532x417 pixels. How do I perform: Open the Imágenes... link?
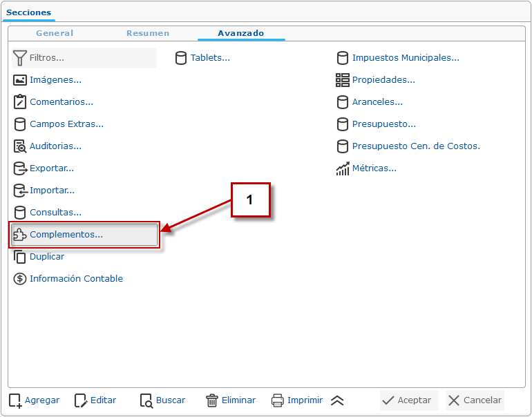(56, 80)
